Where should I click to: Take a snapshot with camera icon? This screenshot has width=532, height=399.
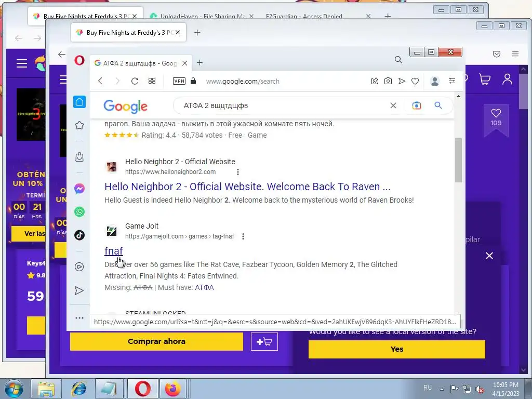388,81
